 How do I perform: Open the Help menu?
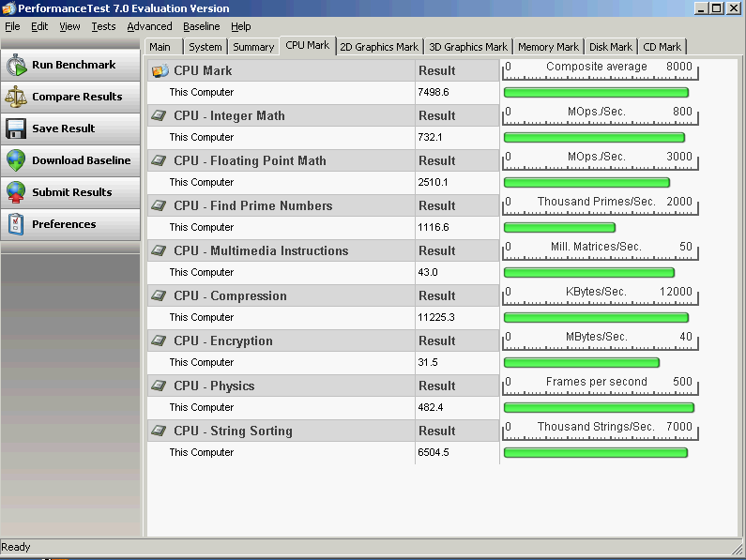click(241, 26)
